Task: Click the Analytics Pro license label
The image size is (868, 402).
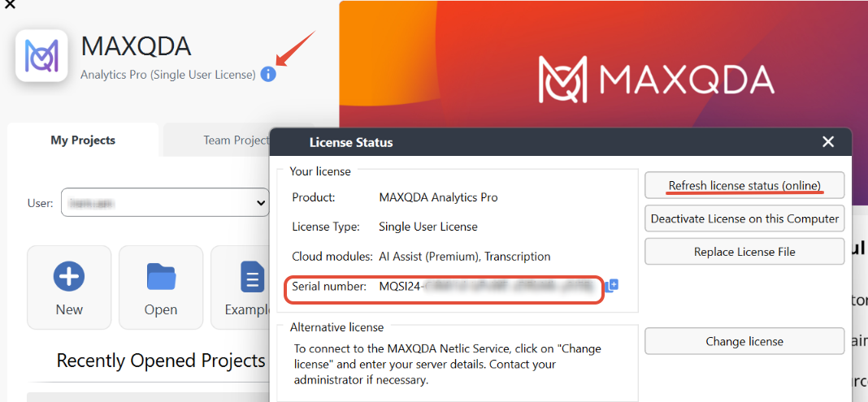Action: tap(168, 74)
